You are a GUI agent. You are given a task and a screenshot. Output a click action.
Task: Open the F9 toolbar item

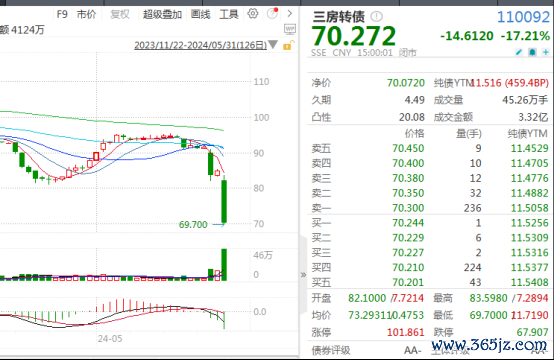(x=62, y=14)
